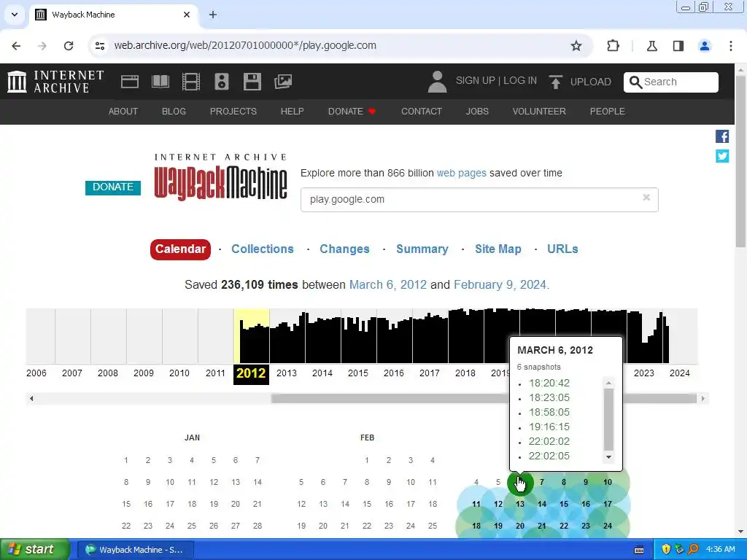Open the ABOUT menu item
This screenshot has height=560, width=747.
coord(123,112)
